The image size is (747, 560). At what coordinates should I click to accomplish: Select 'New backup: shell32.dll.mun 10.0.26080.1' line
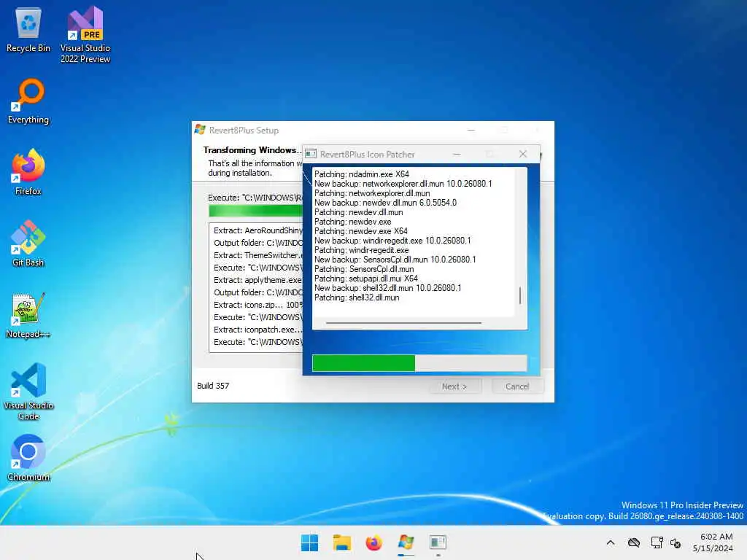(x=388, y=288)
